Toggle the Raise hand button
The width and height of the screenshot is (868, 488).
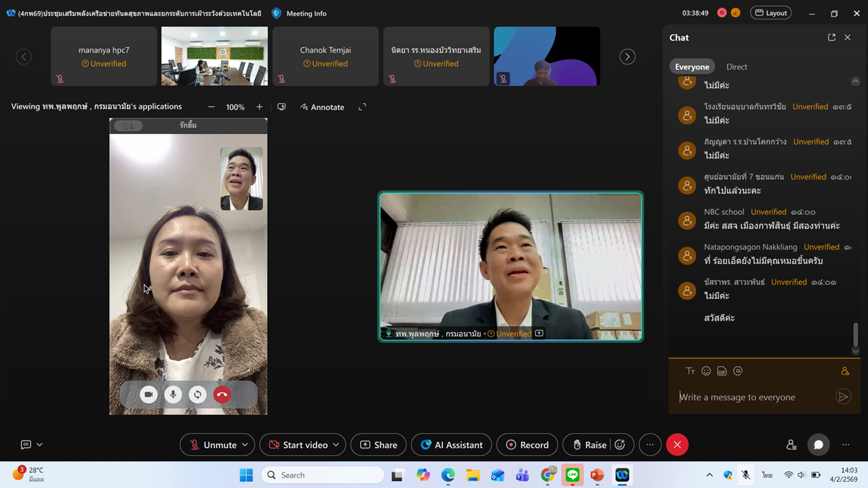[589, 445]
